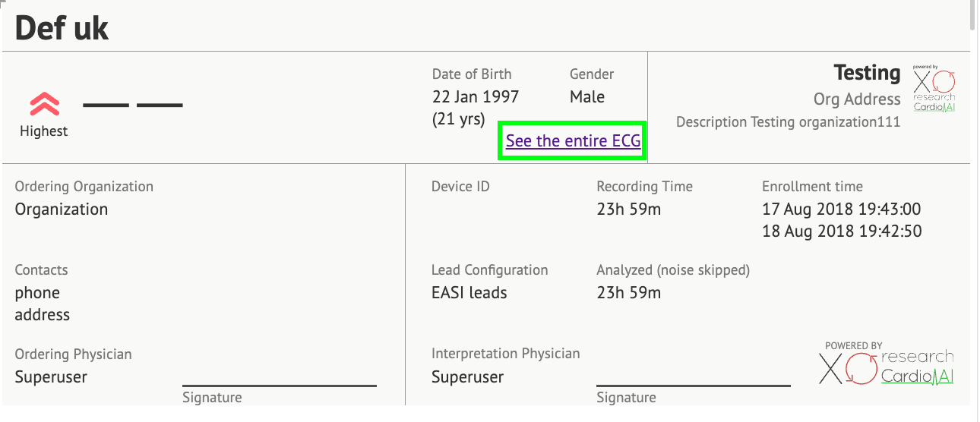The width and height of the screenshot is (980, 422).
Task: Select the date of birth 22 Jan 1997
Action: point(476,97)
